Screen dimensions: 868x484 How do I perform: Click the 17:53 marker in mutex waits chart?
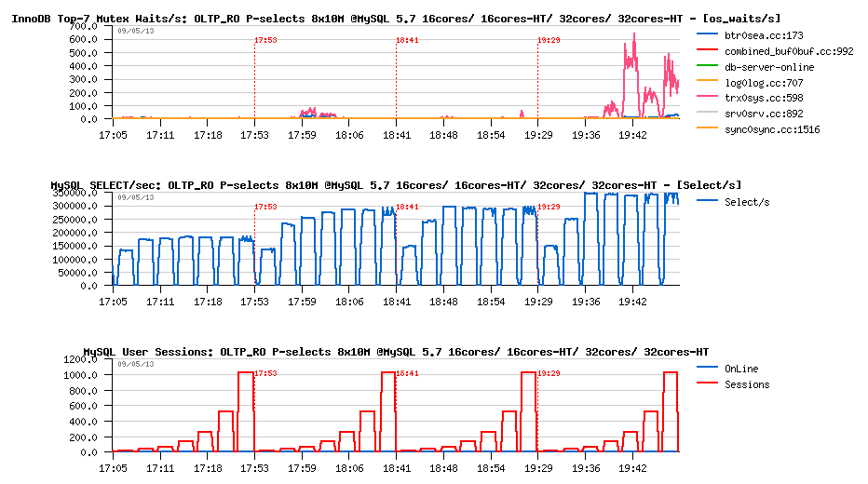click(265, 40)
